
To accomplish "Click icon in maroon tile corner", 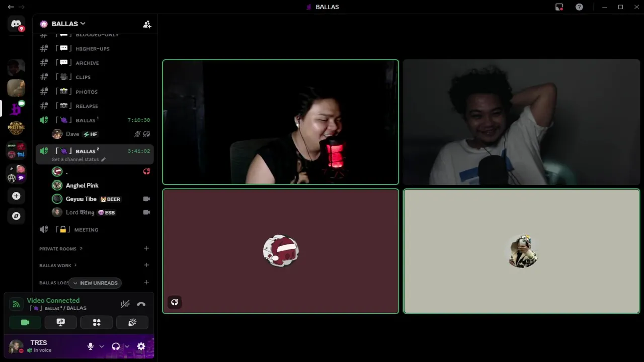I will tap(175, 302).
